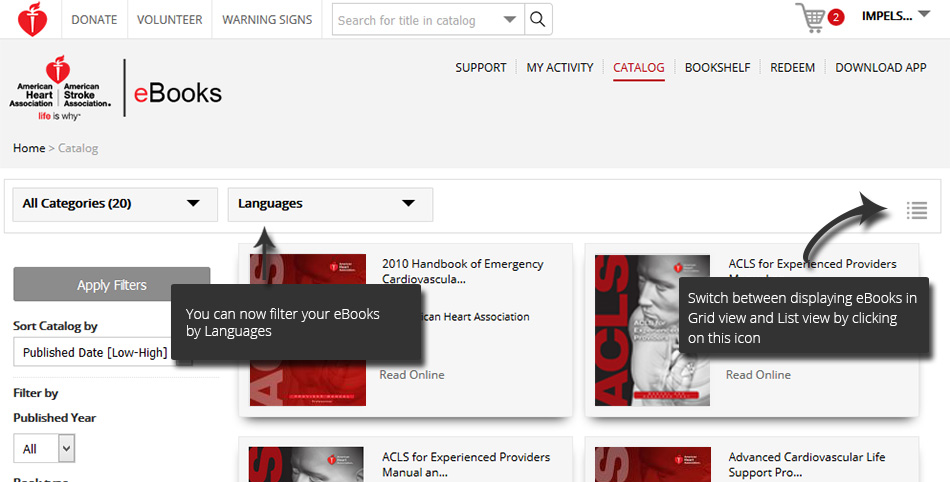Go to the SUPPORT page
This screenshot has height=482, width=950.
click(480, 68)
